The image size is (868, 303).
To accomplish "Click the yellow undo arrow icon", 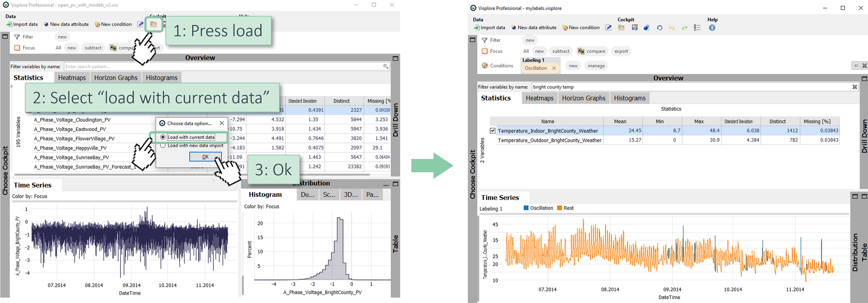I will coord(672,28).
